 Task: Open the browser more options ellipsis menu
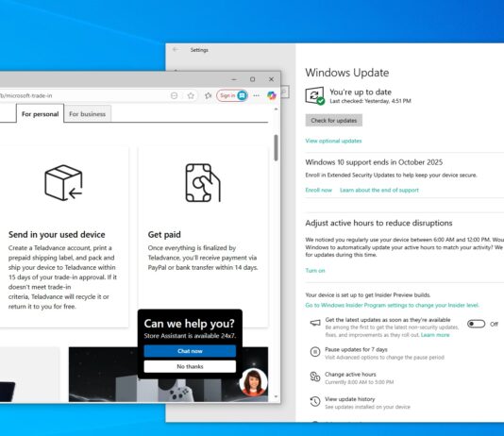[256, 95]
